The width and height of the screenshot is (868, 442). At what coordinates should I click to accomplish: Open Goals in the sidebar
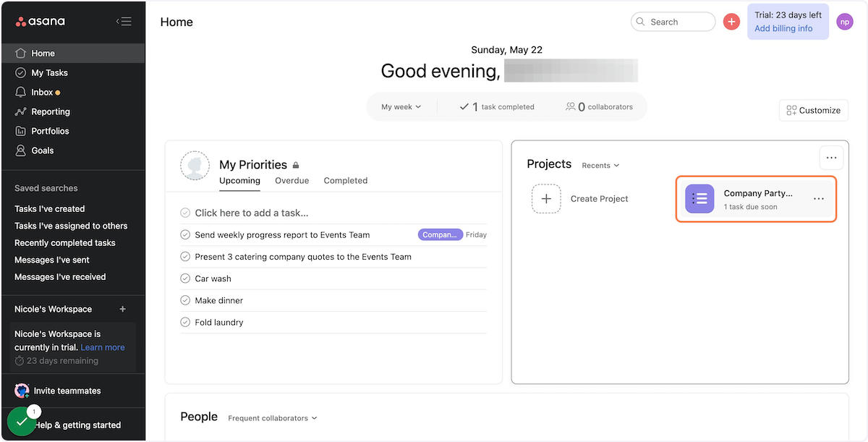(x=72, y=150)
